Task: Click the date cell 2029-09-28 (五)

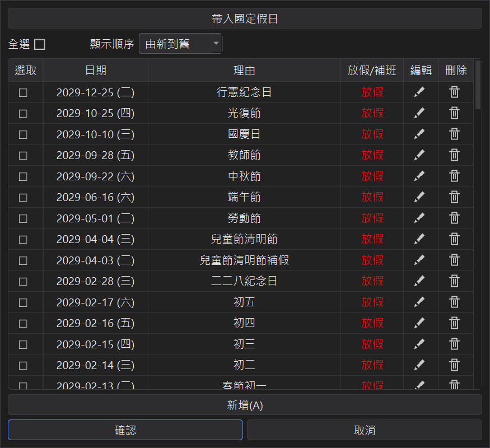Action: tap(96, 155)
